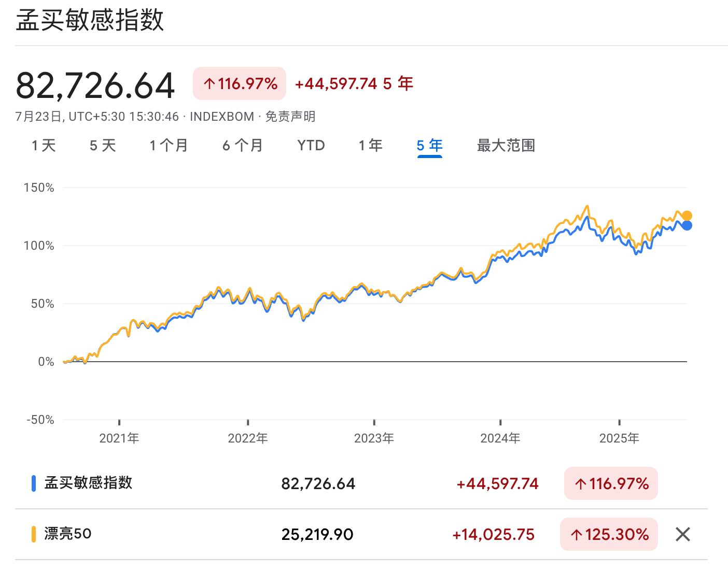This screenshot has width=728, height=571.
Task: Switch from 5 年 to 1 年 view
Action: [x=370, y=146]
